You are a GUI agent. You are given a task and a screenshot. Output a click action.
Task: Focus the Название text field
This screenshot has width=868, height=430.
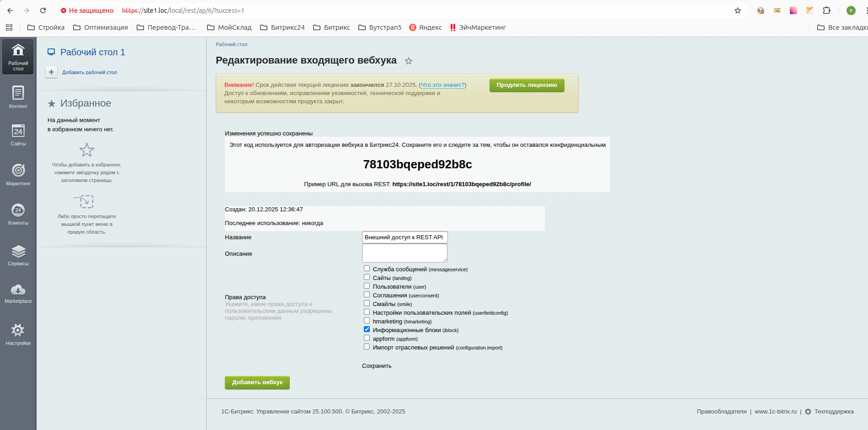tap(405, 237)
